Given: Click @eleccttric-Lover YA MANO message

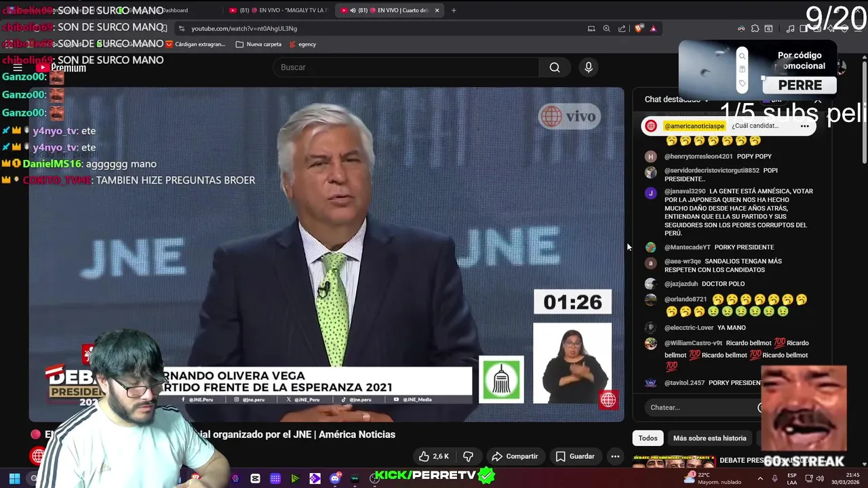Looking at the screenshot, I should click(x=705, y=328).
